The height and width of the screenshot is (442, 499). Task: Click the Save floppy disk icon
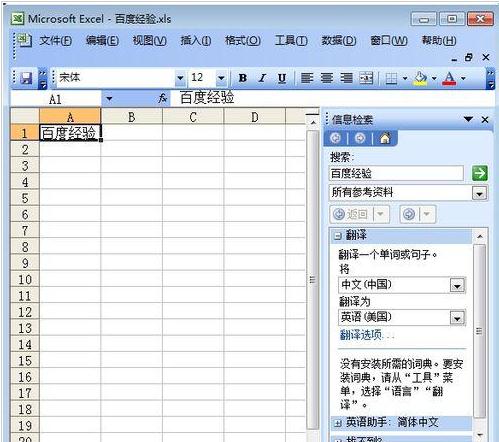(26, 78)
